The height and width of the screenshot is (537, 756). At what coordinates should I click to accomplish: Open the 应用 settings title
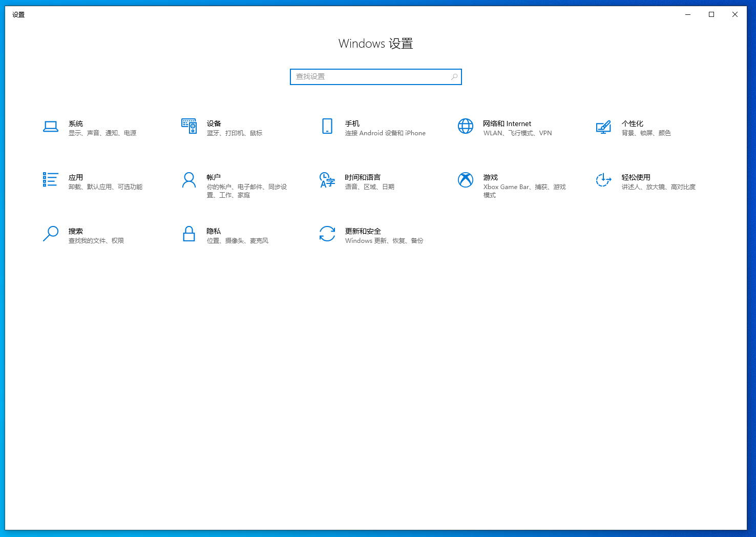pos(76,177)
